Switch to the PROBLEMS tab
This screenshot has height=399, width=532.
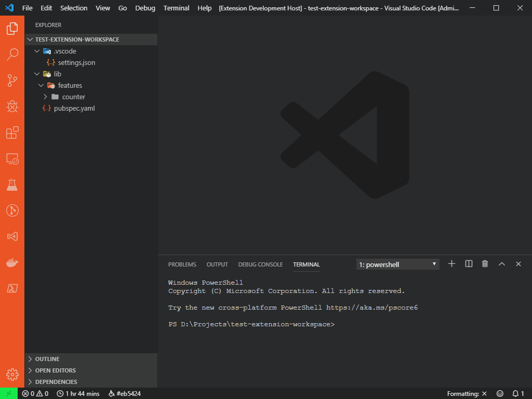pos(182,264)
